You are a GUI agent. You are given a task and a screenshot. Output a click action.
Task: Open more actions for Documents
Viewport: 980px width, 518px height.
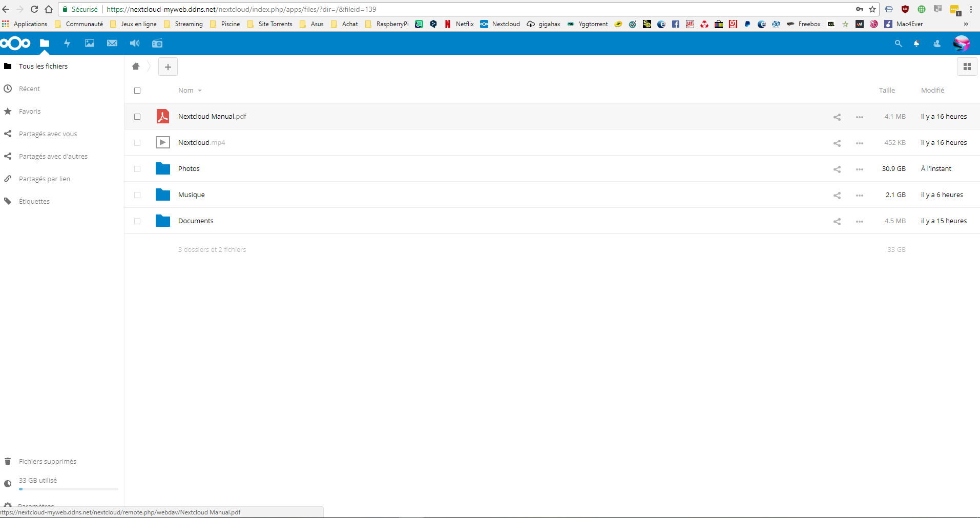point(860,222)
